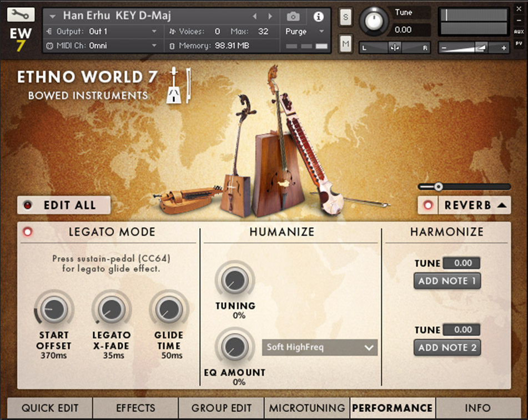
Task: Open the Purge dropdown menu
Action: [305, 32]
